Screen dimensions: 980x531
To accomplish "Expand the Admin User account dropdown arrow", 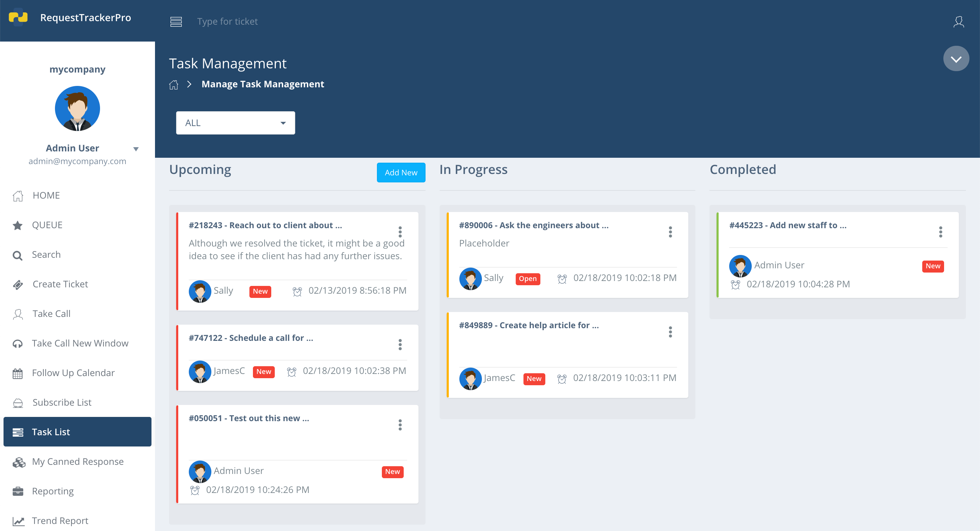I will (136, 149).
